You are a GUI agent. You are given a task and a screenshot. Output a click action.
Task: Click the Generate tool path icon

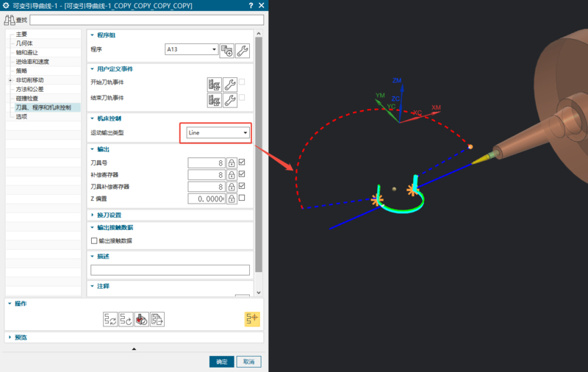coord(109,319)
